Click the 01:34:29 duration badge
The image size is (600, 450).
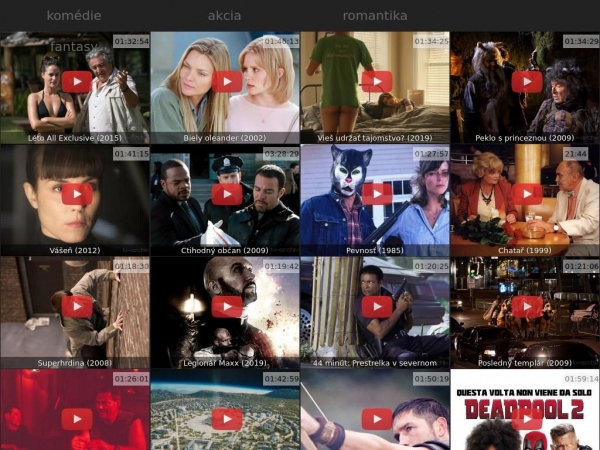tap(581, 41)
